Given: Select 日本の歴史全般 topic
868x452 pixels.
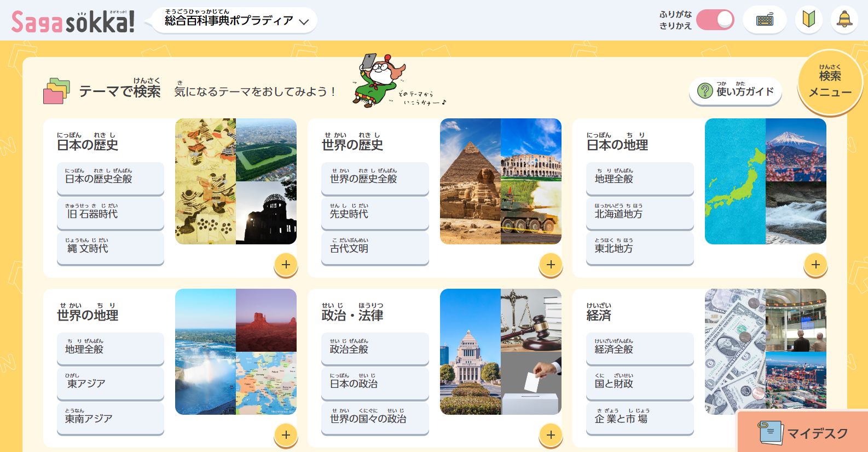Looking at the screenshot, I should tap(111, 178).
